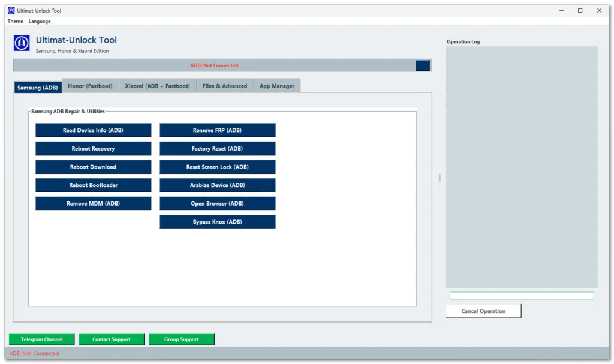This screenshot has height=364, width=614.
Task: Open the Language menu
Action: (x=40, y=21)
